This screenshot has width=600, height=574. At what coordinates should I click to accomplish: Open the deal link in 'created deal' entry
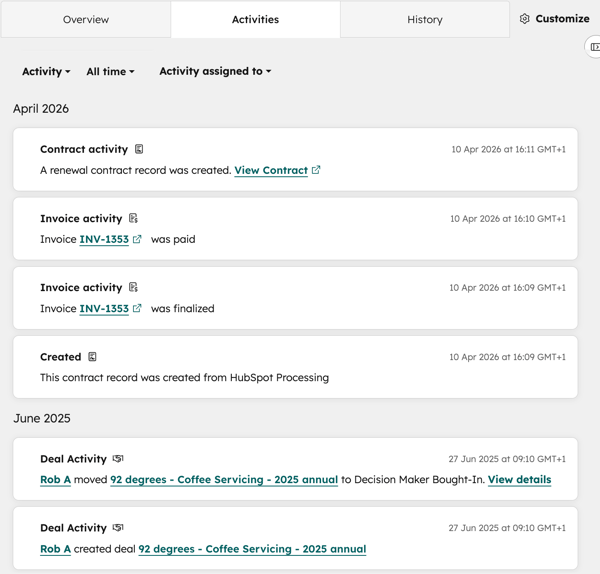[252, 549]
